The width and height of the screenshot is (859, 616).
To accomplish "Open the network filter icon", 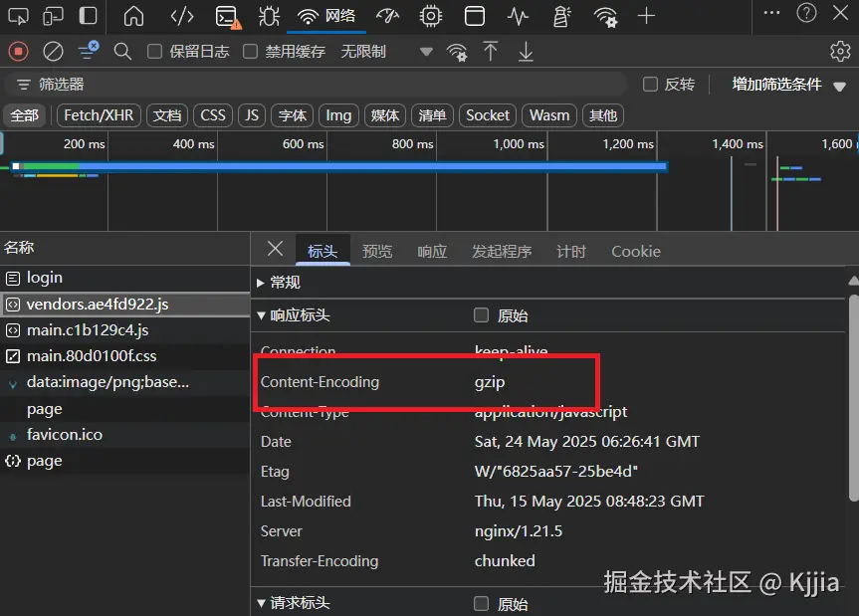I will tap(86, 51).
